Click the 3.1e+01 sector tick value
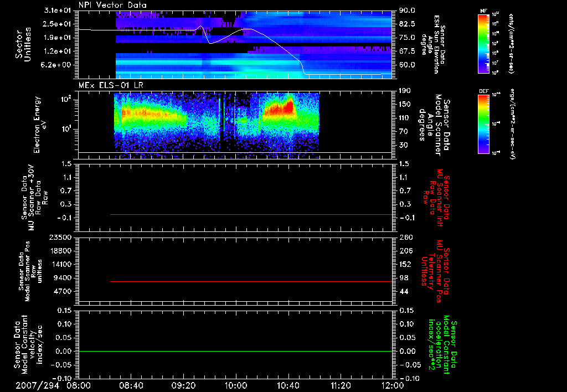The image size is (567, 392). [58, 11]
